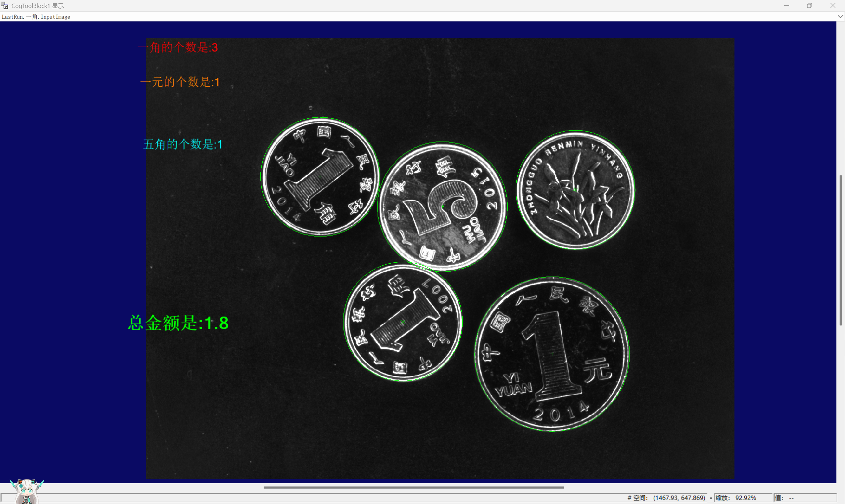Minimize the CogToolBlock1 display window
Screen dimensions: 845x504
[787, 5]
